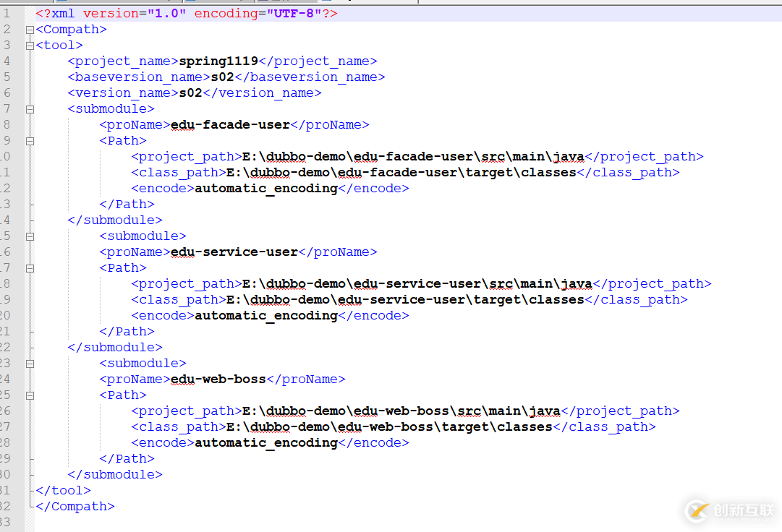The image size is (782, 532).
Task: Click line number 1 in the margin
Action: point(7,14)
